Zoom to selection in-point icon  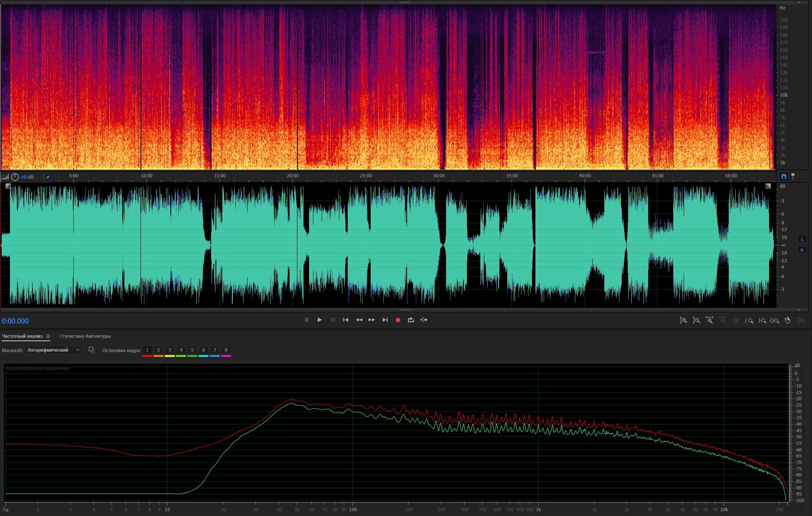[749, 320]
